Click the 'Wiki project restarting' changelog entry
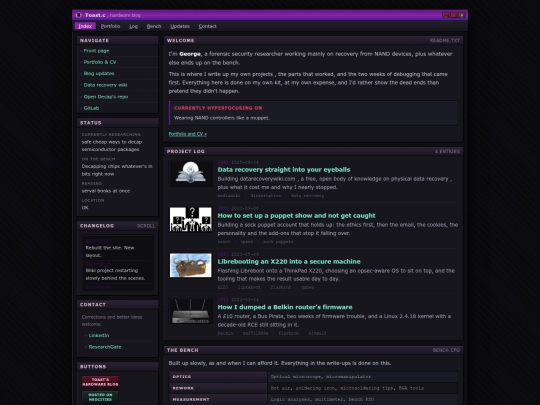This screenshot has height=405, width=540. click(x=115, y=274)
